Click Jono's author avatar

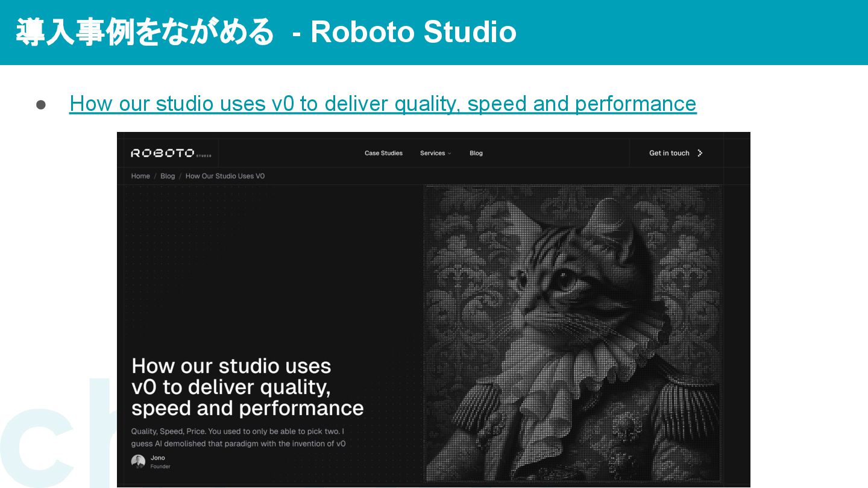pyautogui.click(x=138, y=461)
